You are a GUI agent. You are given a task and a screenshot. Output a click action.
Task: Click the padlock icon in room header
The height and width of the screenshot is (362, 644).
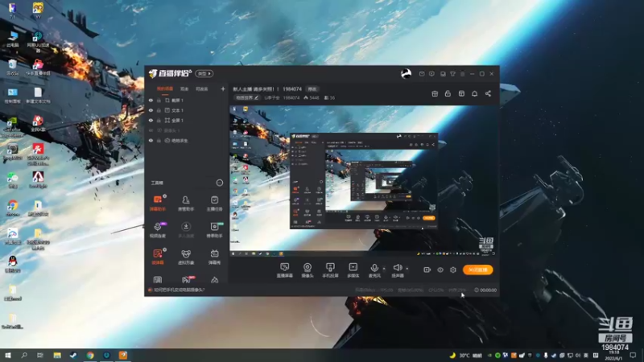pyautogui.click(x=448, y=93)
